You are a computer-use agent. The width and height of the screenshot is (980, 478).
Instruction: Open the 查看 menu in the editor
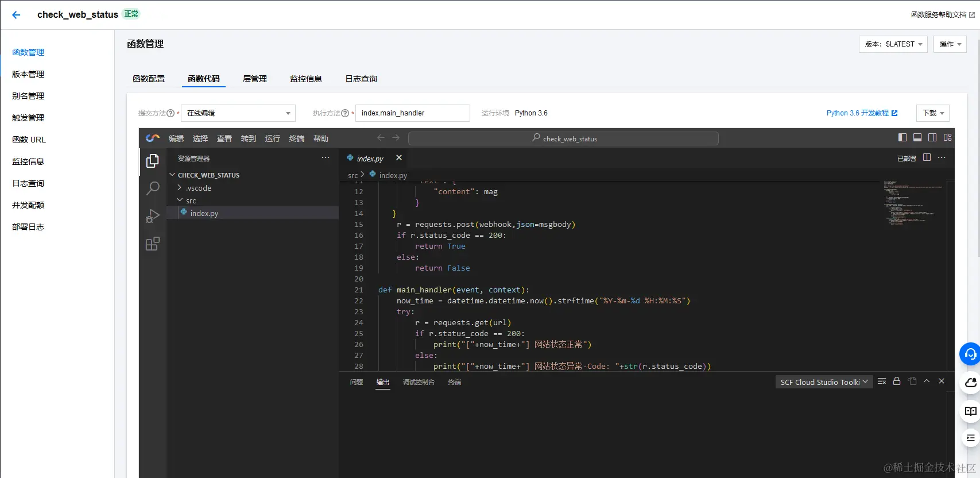[224, 138]
